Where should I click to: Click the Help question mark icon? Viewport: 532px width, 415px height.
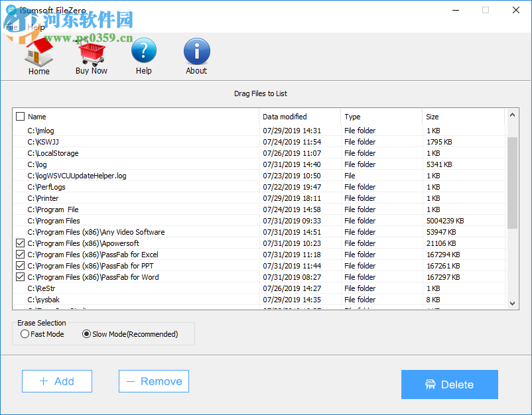(143, 52)
